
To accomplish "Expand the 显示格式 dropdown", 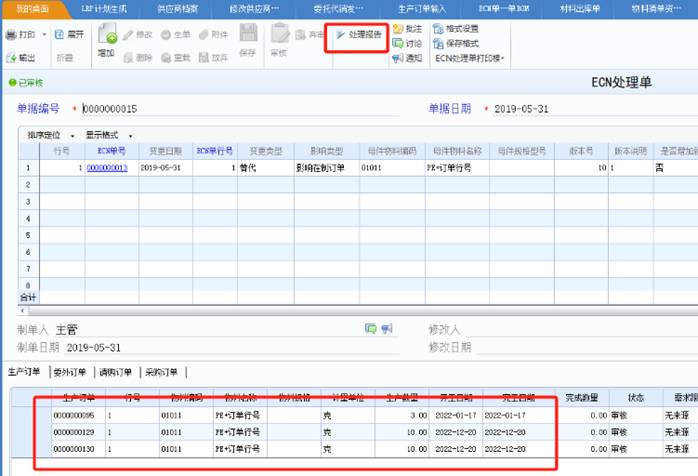I will click(106, 134).
